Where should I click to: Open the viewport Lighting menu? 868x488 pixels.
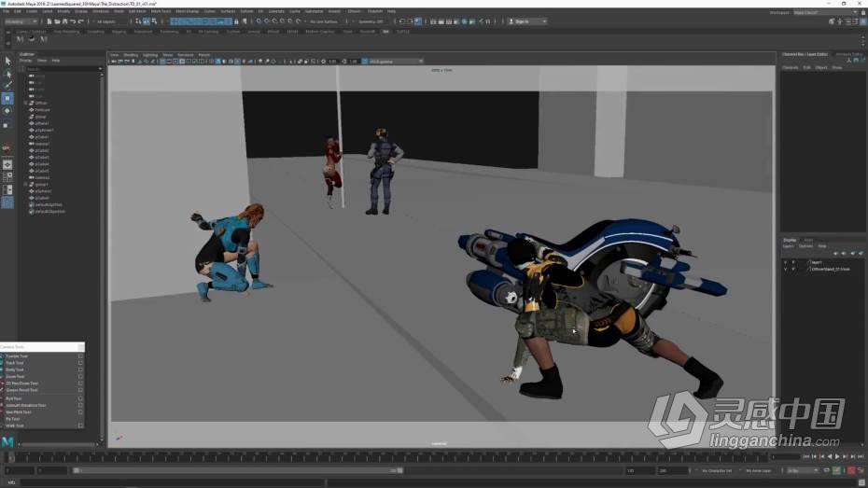(x=150, y=55)
